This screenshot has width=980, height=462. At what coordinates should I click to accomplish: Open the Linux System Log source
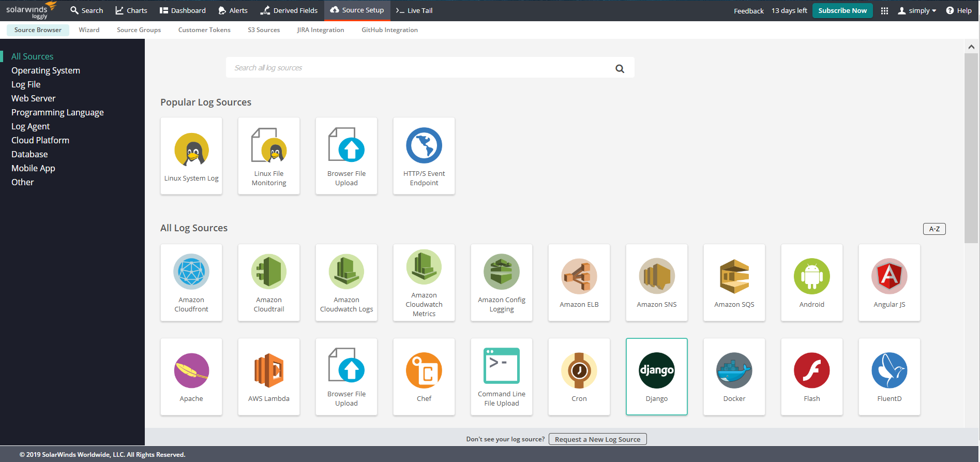(191, 156)
